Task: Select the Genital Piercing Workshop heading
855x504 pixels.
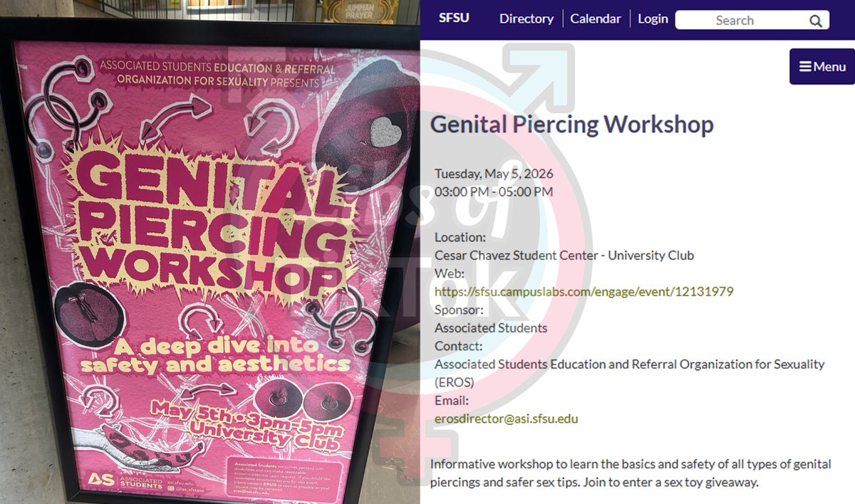Action: tap(572, 124)
